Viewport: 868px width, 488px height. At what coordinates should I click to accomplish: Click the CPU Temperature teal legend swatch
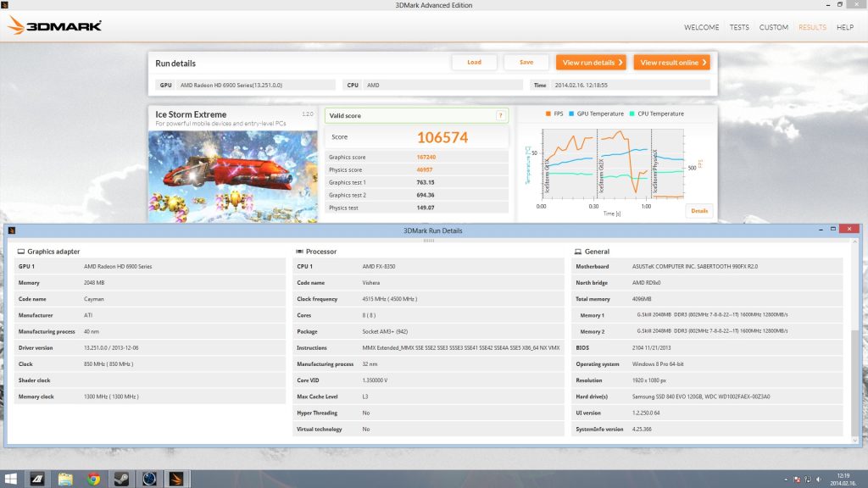(632, 114)
